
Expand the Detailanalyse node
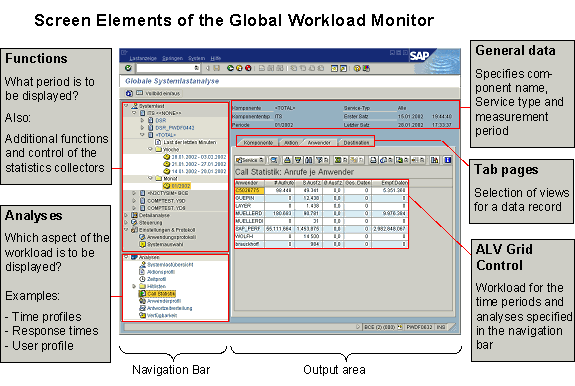click(127, 215)
